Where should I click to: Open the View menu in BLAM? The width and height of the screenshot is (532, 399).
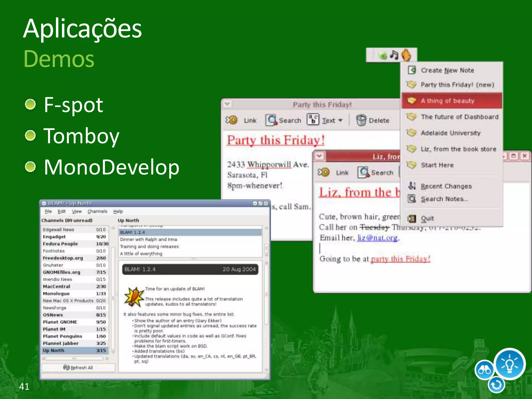point(77,211)
